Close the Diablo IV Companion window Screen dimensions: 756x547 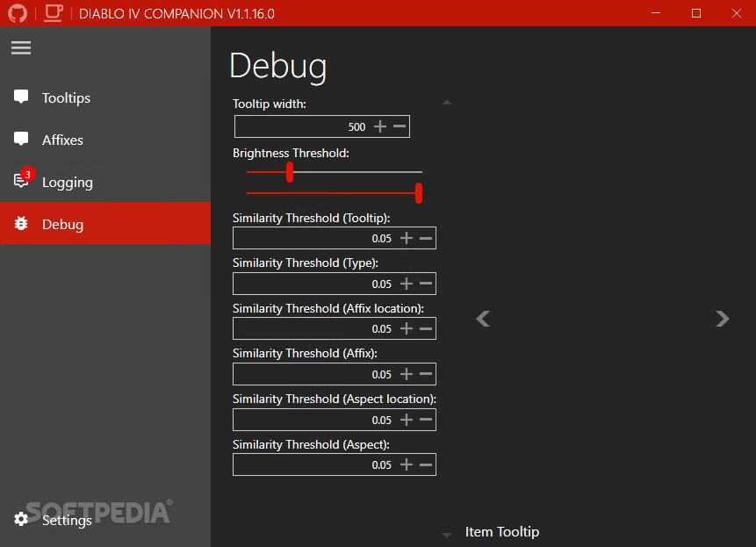[736, 13]
